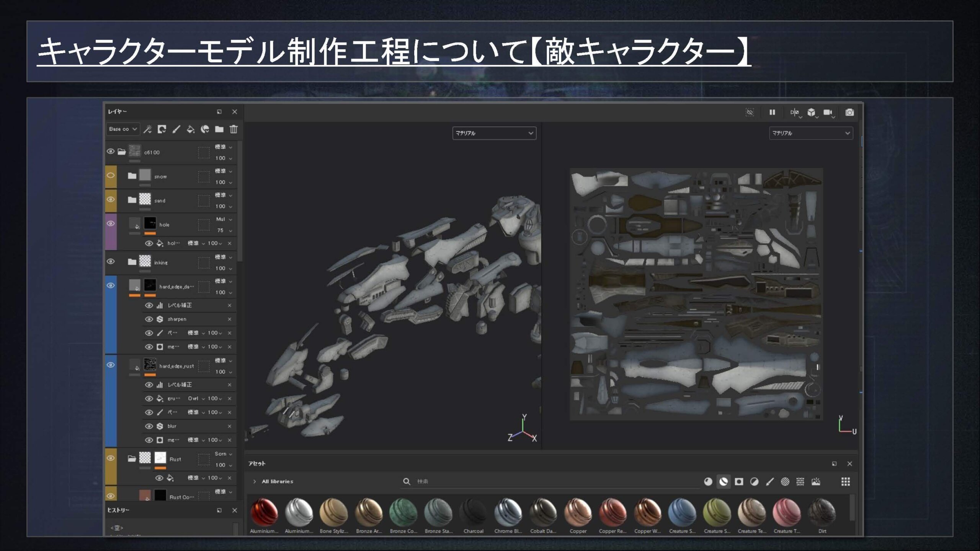Take viewport screenshot with camera icon
The height and width of the screenshot is (551, 980).
point(849,112)
